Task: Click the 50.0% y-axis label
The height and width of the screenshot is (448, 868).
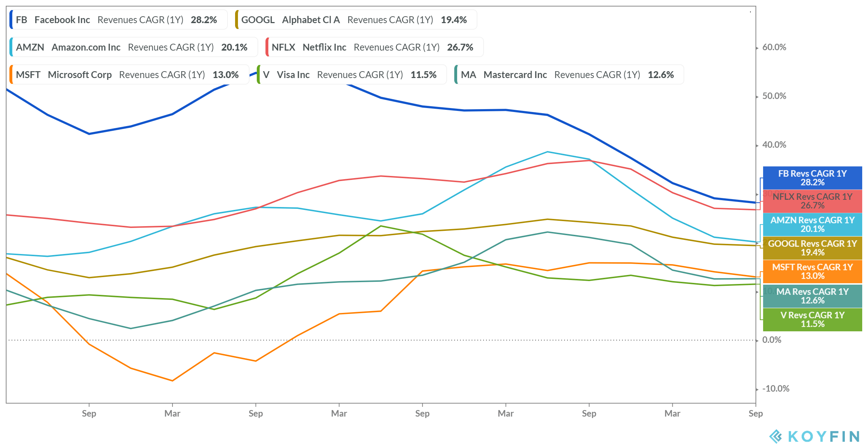Action: click(x=774, y=96)
